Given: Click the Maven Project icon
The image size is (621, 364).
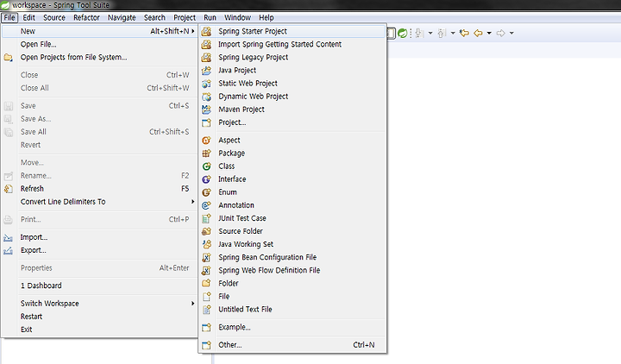Looking at the screenshot, I should click(x=206, y=110).
